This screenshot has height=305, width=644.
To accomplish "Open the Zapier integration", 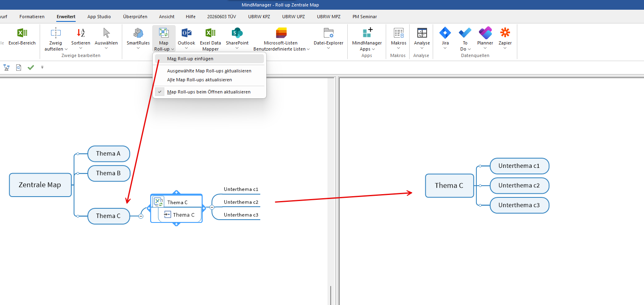I will coord(505,34).
